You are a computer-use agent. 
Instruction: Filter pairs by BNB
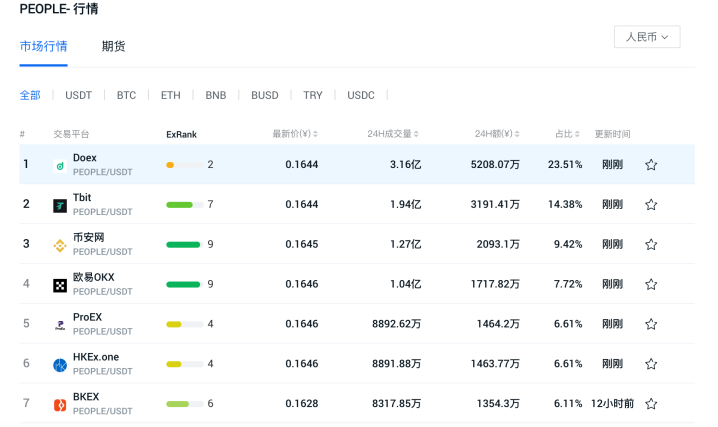[x=216, y=95]
